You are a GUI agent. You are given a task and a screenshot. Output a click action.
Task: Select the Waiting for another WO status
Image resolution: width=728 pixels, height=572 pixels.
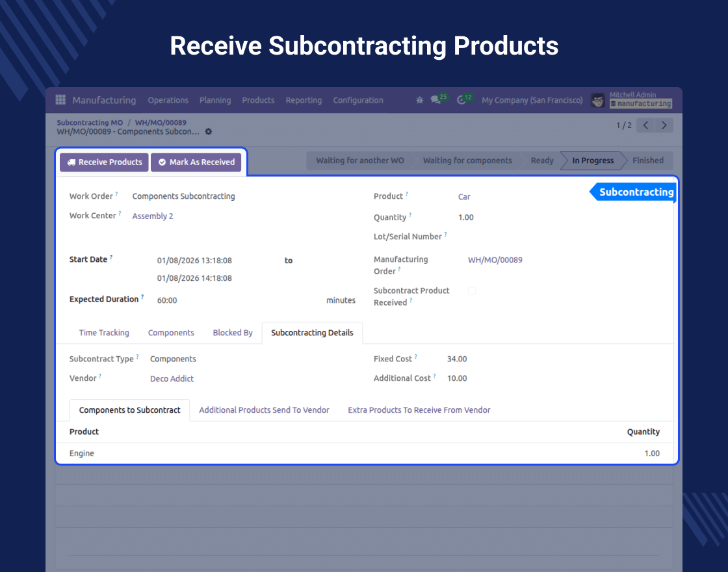(360, 161)
